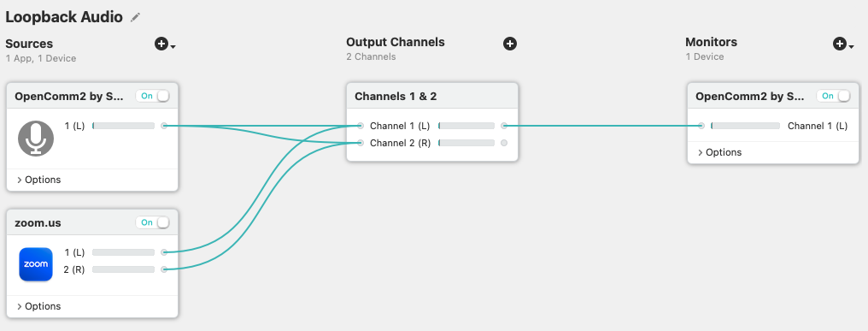Select the Channels 1 & 2 block header
Image resolution: width=868 pixels, height=331 pixels.
[x=432, y=96]
